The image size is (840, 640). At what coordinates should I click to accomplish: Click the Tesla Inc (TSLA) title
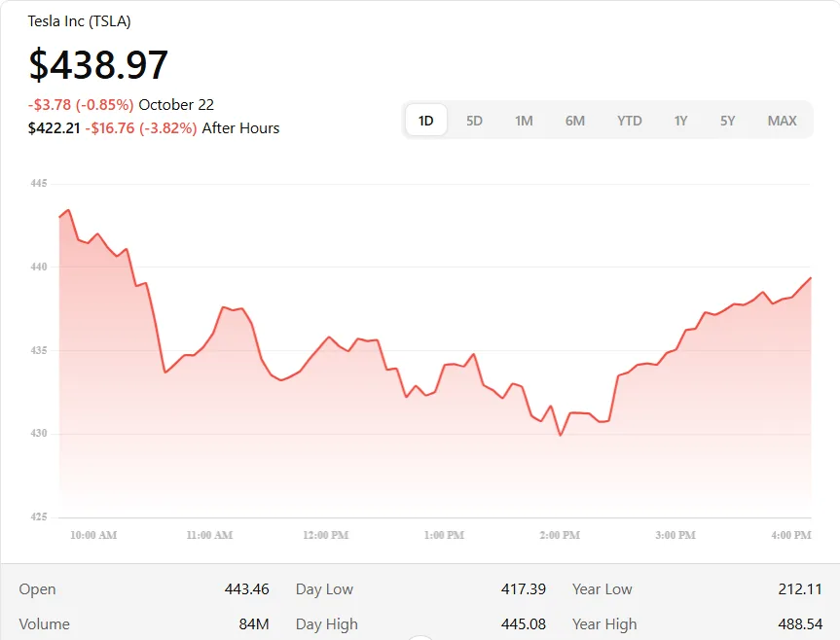[79, 20]
